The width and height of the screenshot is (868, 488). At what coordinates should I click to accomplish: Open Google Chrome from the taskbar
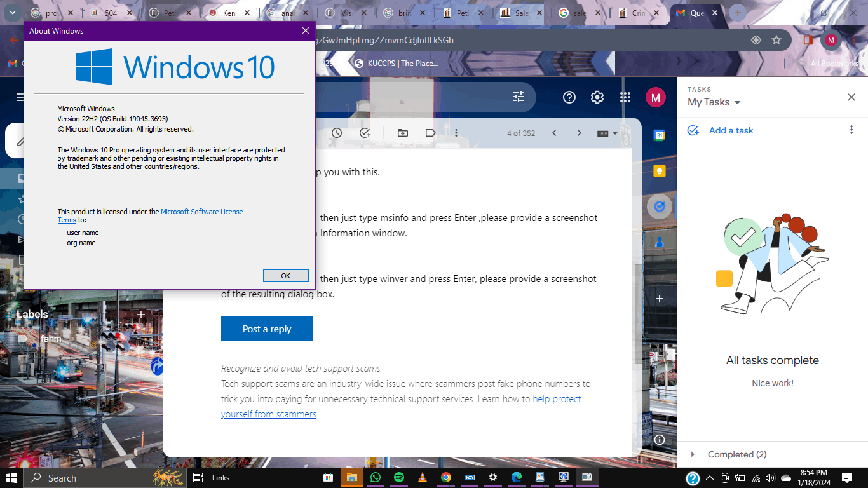click(445, 477)
